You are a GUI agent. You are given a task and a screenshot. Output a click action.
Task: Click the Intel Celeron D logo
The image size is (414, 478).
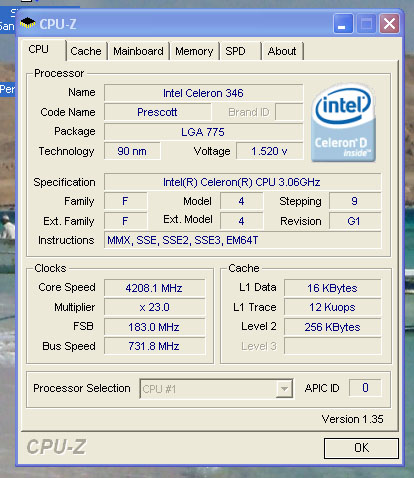[x=343, y=123]
